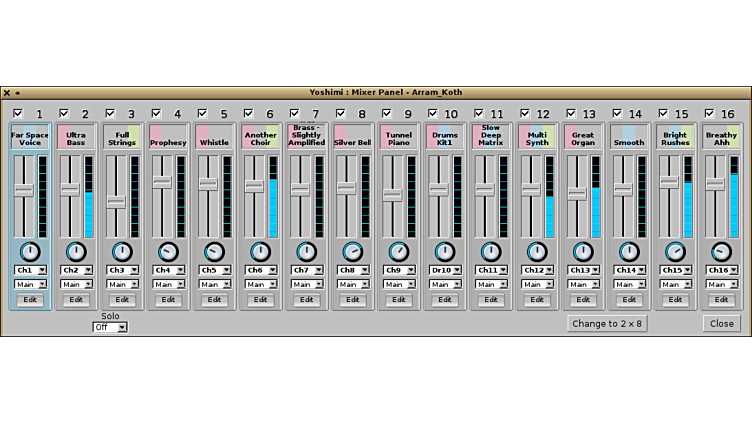Click the pan knob of Full Strings

pos(122,252)
